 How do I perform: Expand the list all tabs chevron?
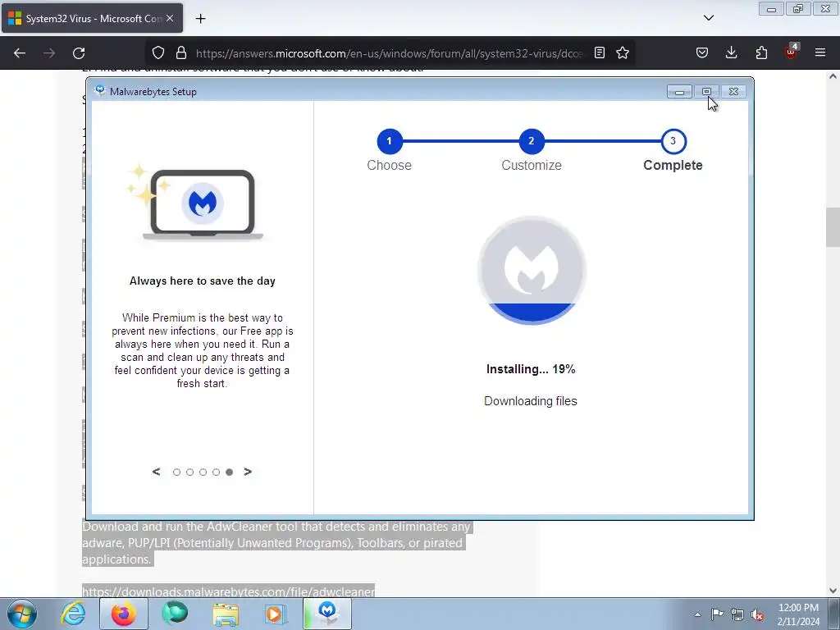click(x=708, y=18)
